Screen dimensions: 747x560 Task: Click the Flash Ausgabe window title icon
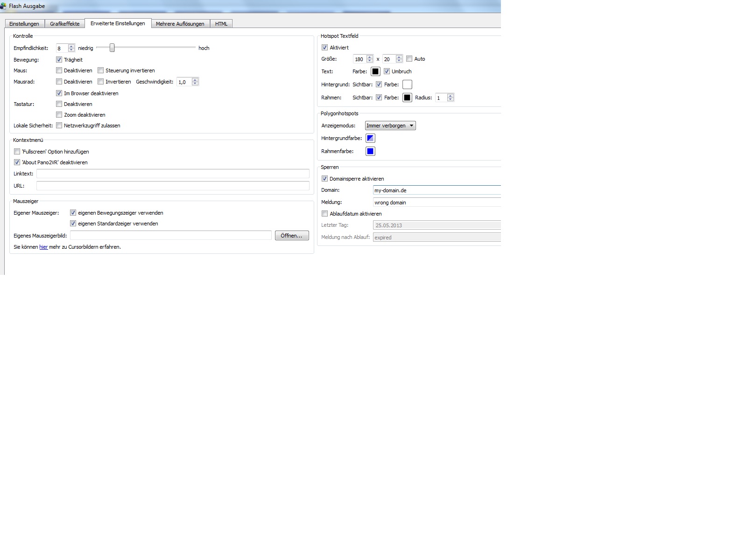click(x=4, y=6)
